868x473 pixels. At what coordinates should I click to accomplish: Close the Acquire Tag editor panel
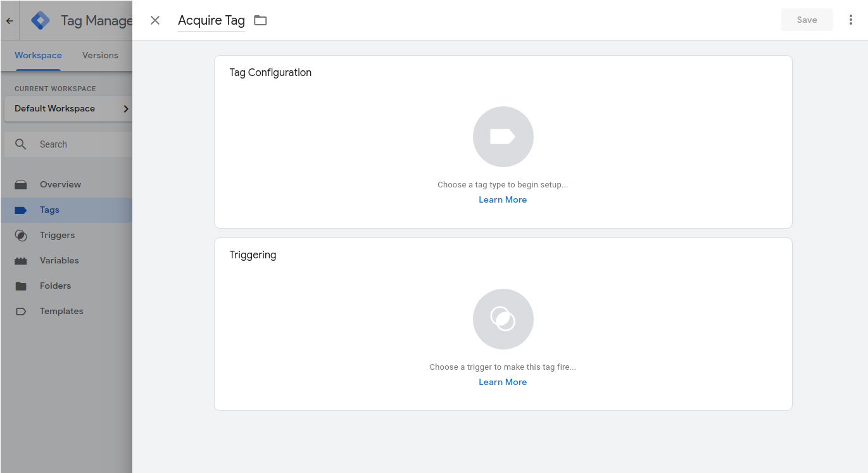pos(155,20)
